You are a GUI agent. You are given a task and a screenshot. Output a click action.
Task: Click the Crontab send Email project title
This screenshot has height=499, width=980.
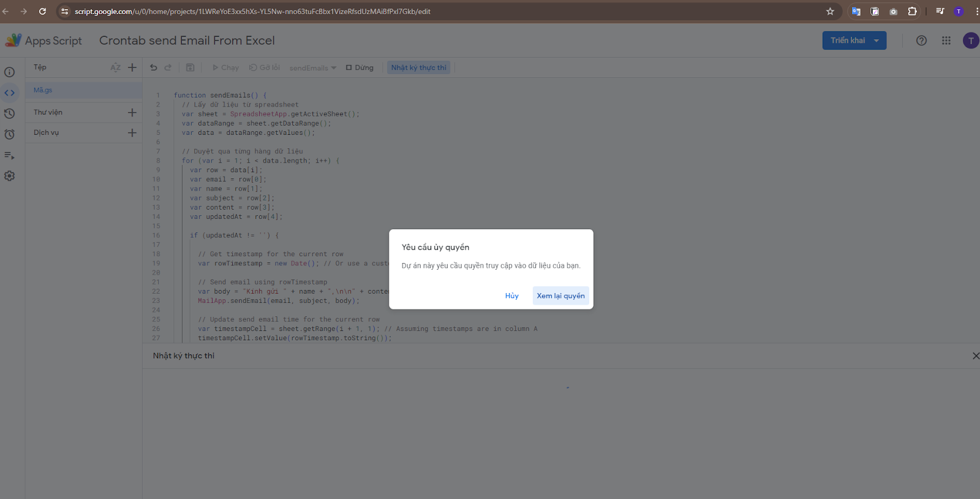coord(187,40)
